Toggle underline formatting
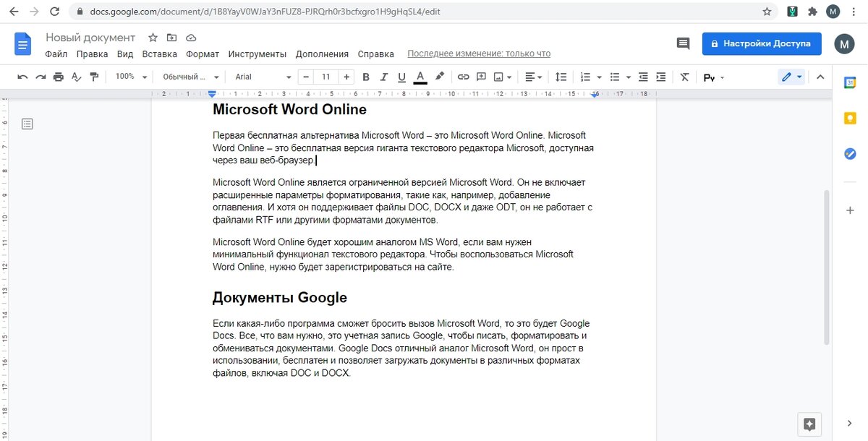 [401, 77]
